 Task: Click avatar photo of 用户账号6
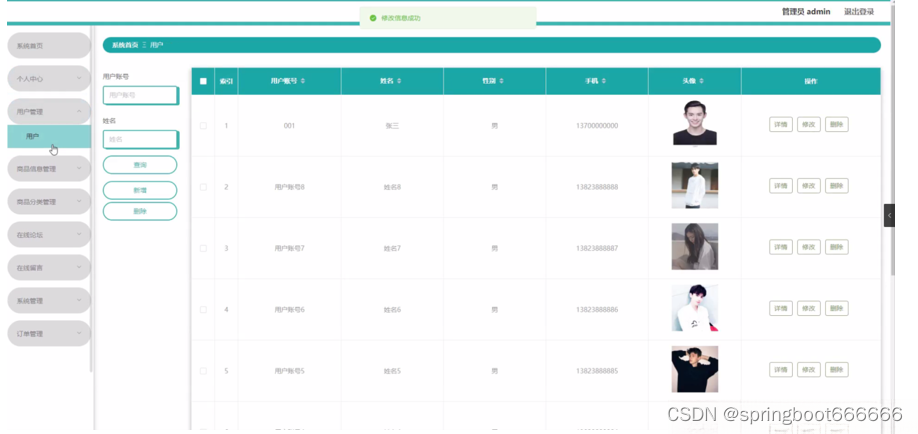tap(695, 308)
